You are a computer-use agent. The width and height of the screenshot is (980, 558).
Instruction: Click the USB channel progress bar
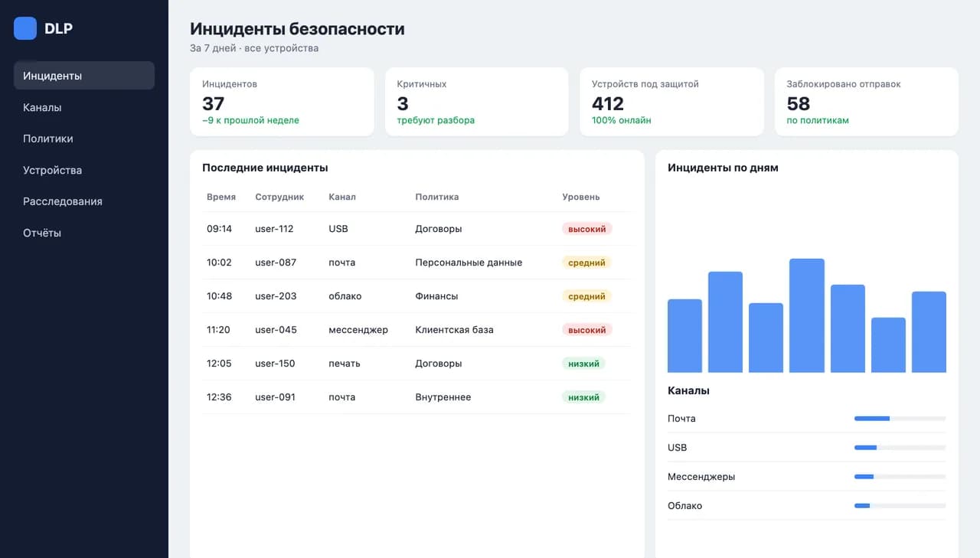coord(900,448)
